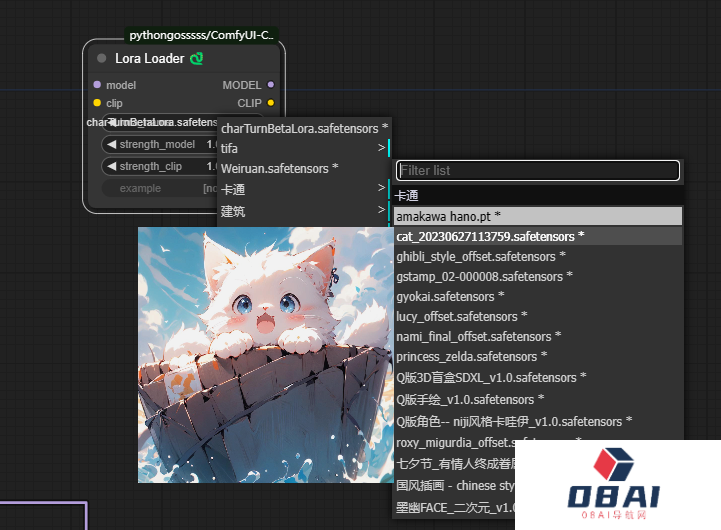Adjust the strength_model value field

(x=159, y=144)
